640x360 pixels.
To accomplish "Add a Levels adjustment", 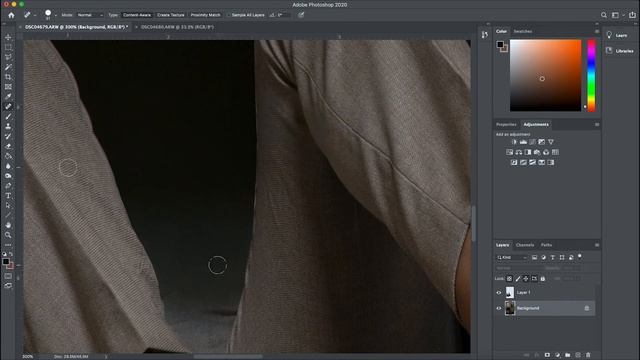I will point(523,142).
